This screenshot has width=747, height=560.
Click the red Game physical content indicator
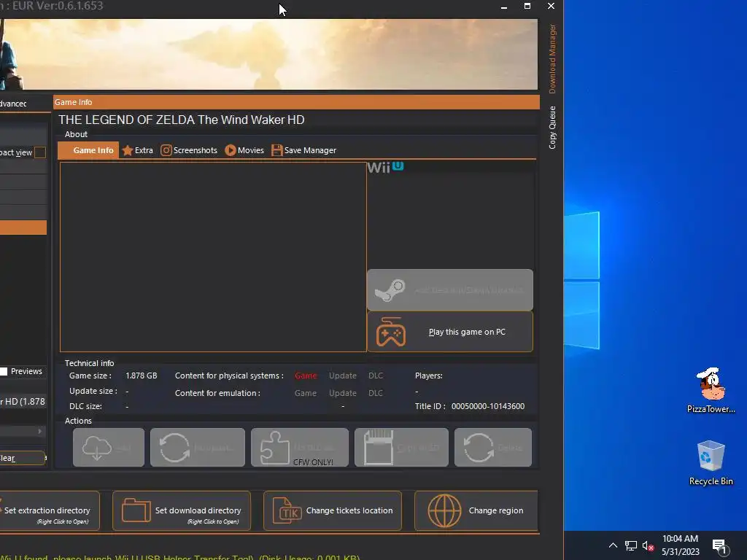point(306,376)
